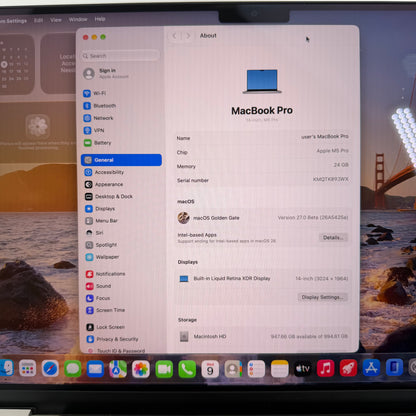Open Calendar from the Dock

click(210, 369)
